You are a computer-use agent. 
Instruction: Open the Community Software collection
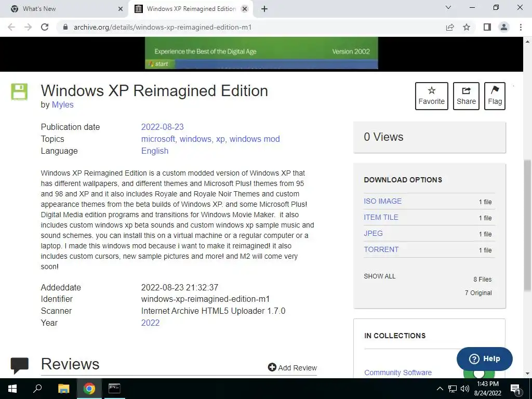tap(398, 373)
